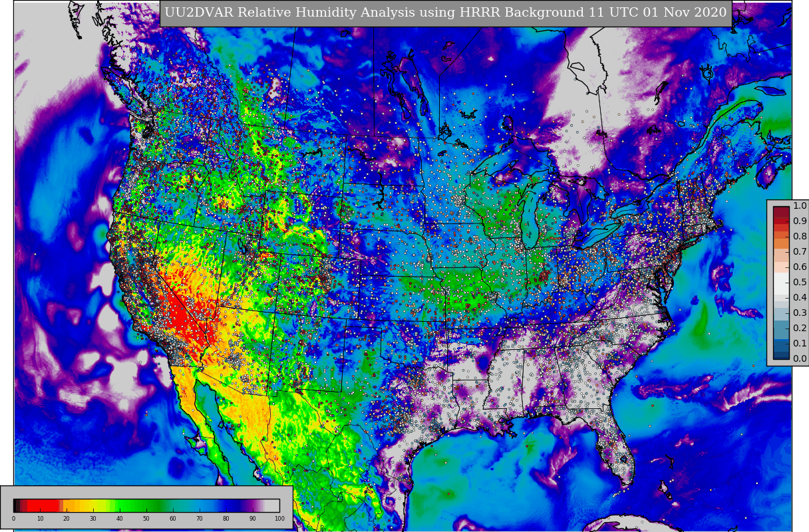Click the "0.3" label on right legend
The width and height of the screenshot is (809, 532).
(800, 313)
